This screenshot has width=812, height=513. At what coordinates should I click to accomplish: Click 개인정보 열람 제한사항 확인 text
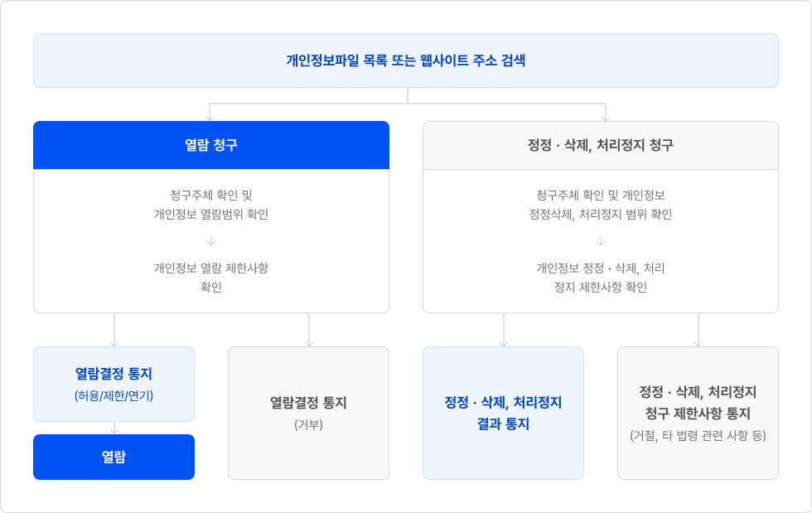pos(211,278)
